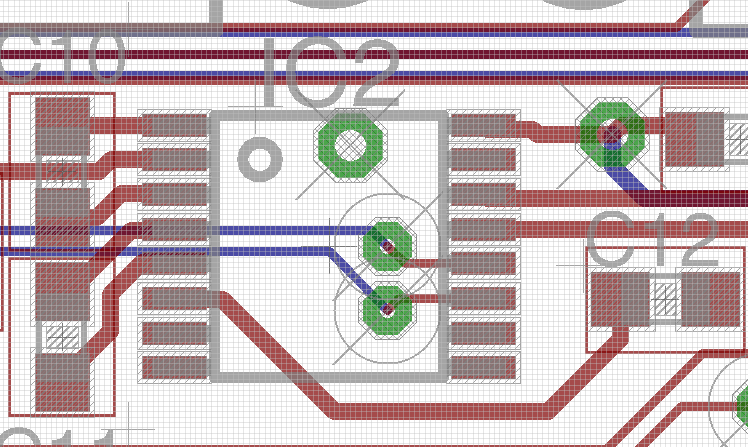This screenshot has height=447, width=748.
Task: Select IC2's bottom-left pin pad
Action: coord(175,368)
